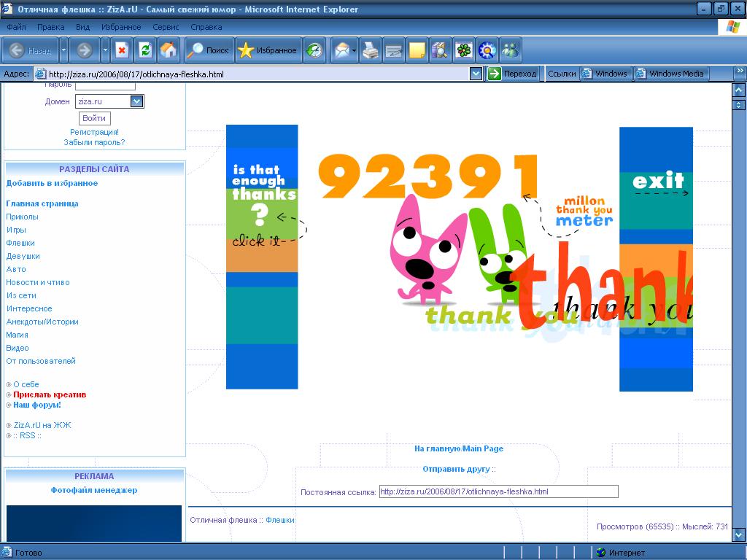Follow the Регистрация! link
Screen dimensions: 747x560
pos(94,132)
